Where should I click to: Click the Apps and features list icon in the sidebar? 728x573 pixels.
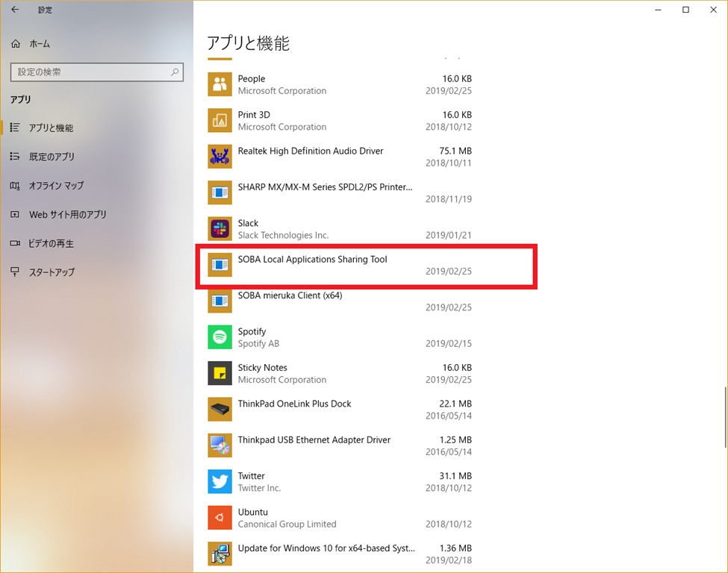click(15, 127)
